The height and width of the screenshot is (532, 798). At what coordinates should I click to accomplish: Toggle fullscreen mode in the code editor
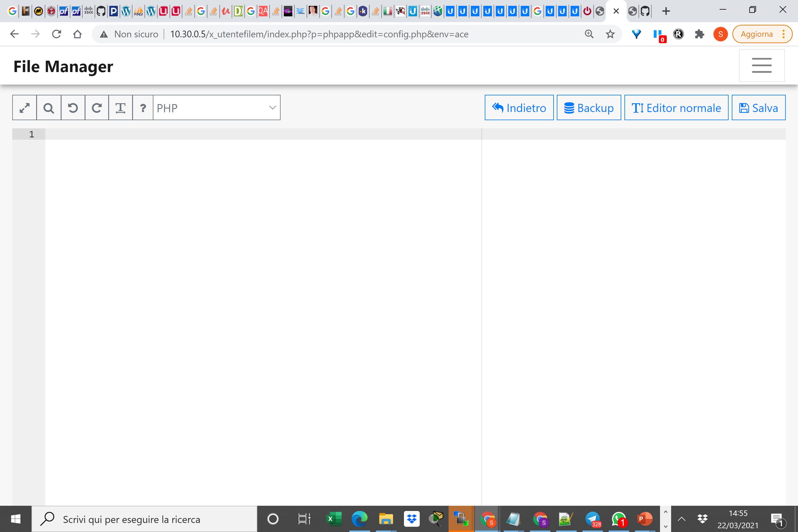pos(24,108)
